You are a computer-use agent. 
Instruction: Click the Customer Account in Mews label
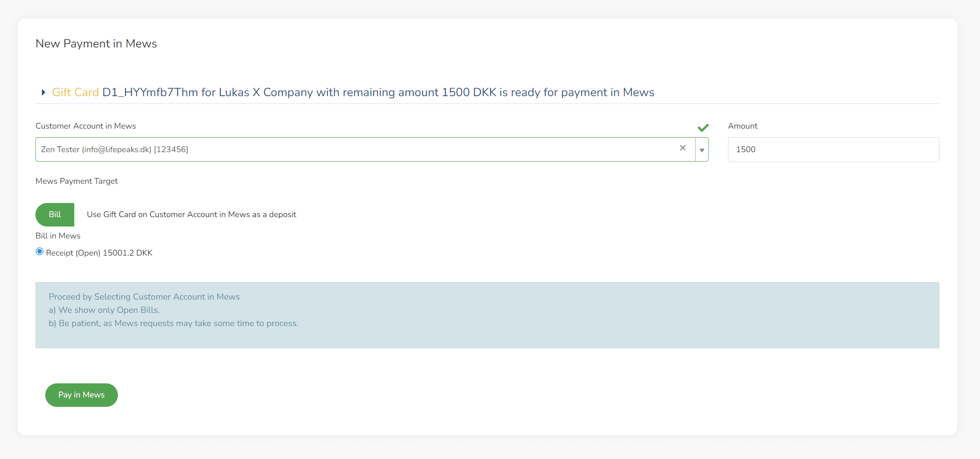[x=85, y=126]
